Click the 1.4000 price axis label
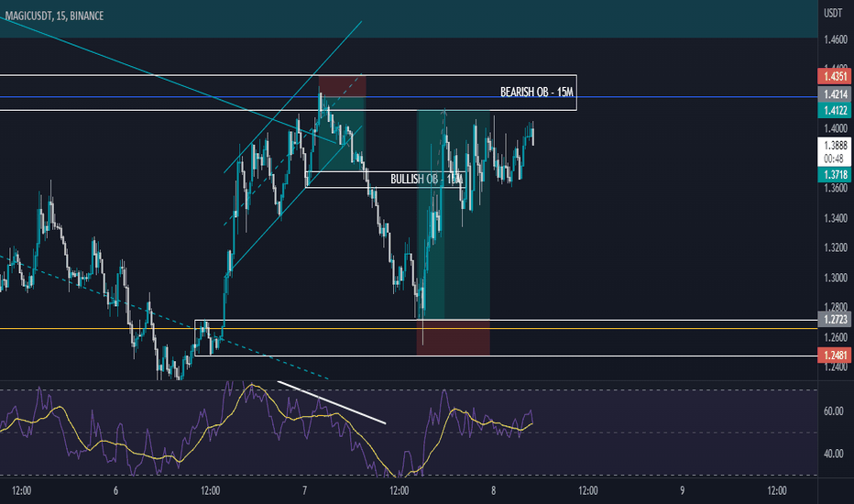 click(x=836, y=128)
